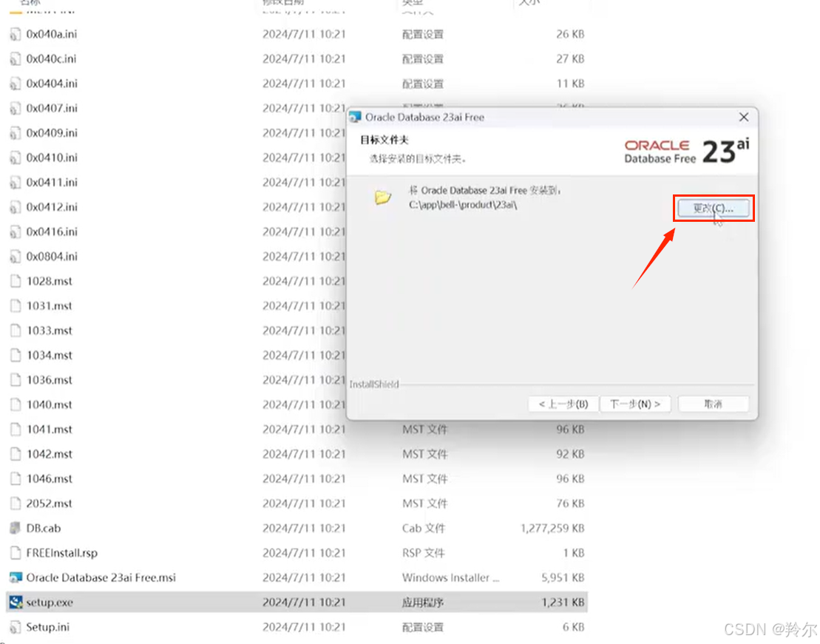This screenshot has height=644, width=820.
Task: Select the 0x0409.ini file icon
Action: click(16, 133)
